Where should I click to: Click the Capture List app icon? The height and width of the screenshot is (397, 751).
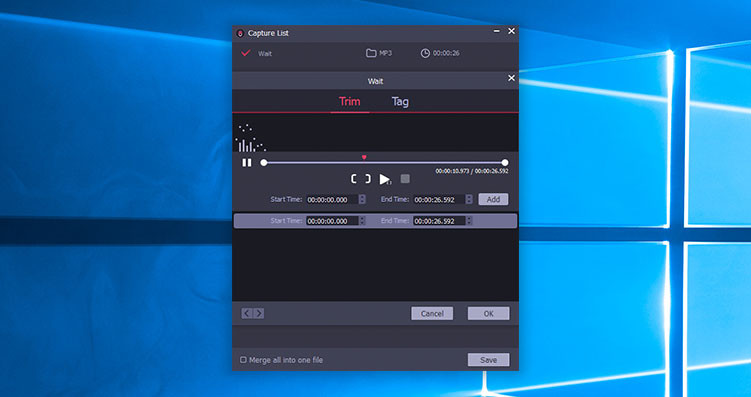(240, 34)
